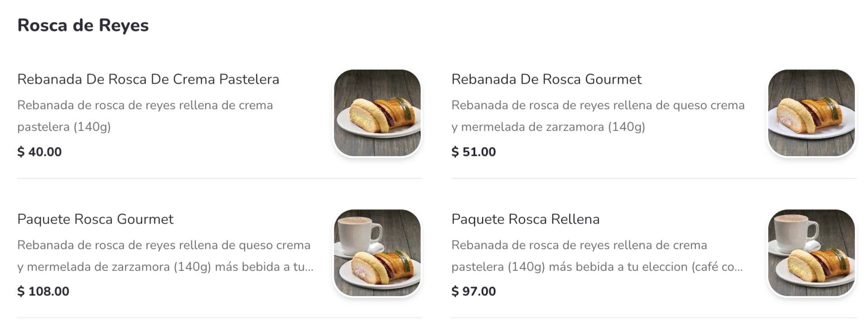Open the Paquete Rosca Gourmet product image
The height and width of the screenshot is (325, 868).
click(x=377, y=253)
